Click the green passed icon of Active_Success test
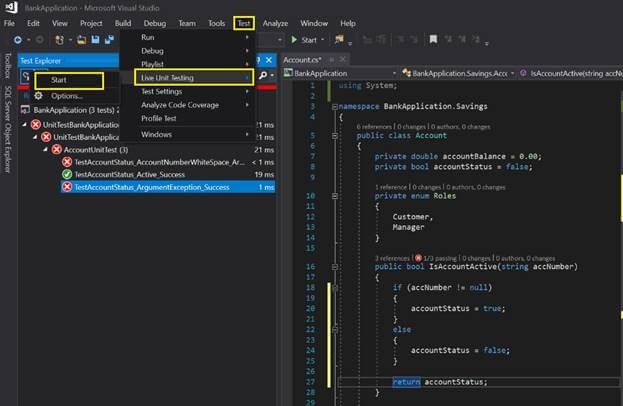This screenshot has height=406, width=623. (x=67, y=174)
